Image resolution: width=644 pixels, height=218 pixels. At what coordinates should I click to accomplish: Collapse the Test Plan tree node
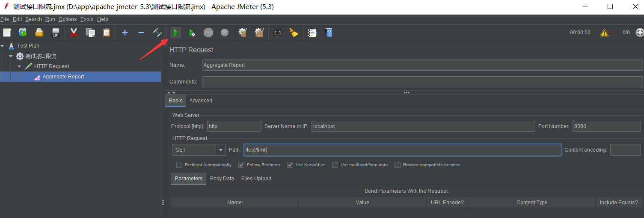(3, 46)
